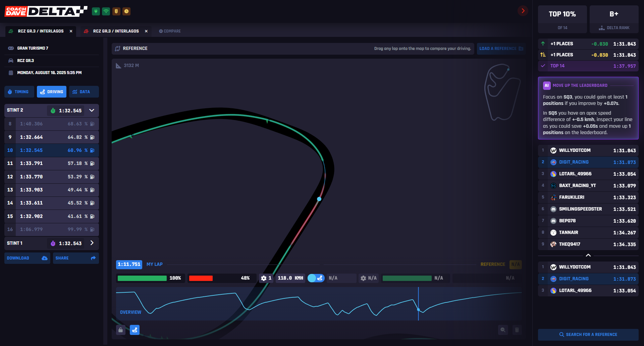Click the track layout minimap thumbnail

click(x=502, y=92)
